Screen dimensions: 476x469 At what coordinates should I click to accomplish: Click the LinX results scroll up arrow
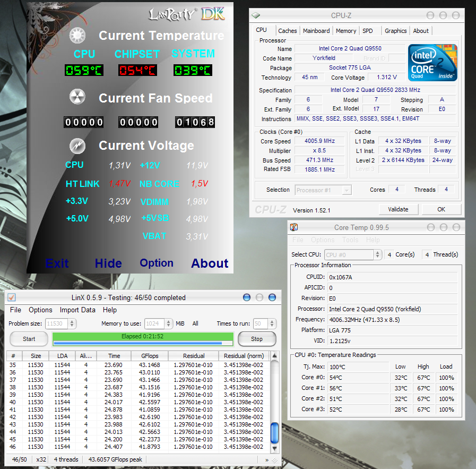tap(274, 355)
